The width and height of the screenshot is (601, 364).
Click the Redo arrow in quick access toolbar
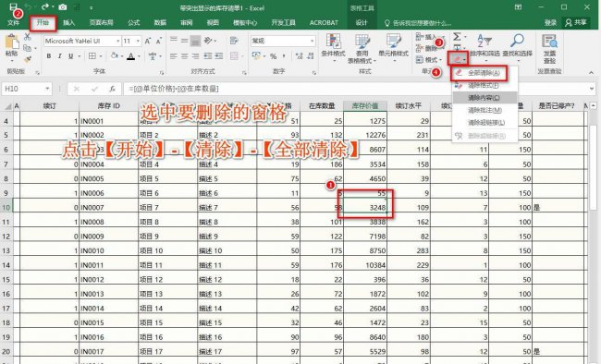click(x=45, y=7)
